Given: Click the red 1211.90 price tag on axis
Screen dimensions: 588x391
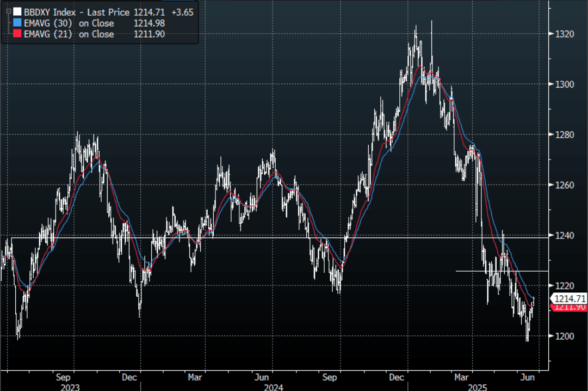Looking at the screenshot, I should tap(570, 308).
